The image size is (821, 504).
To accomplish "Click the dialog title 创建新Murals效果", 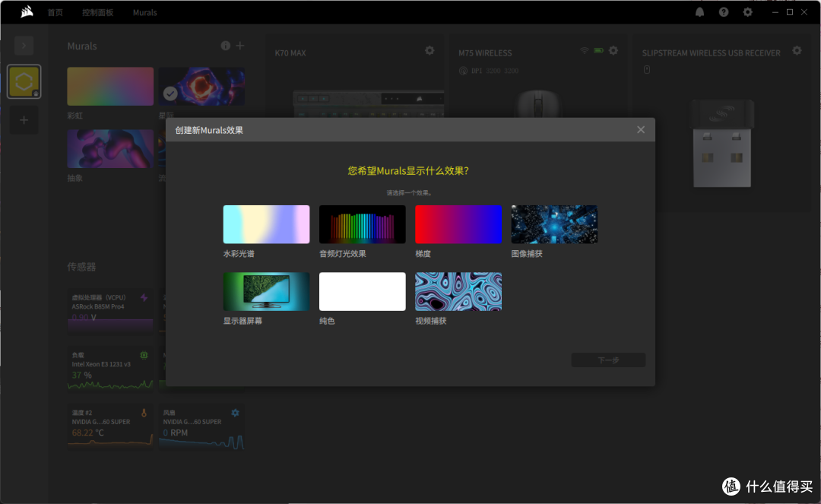I will 209,130.
